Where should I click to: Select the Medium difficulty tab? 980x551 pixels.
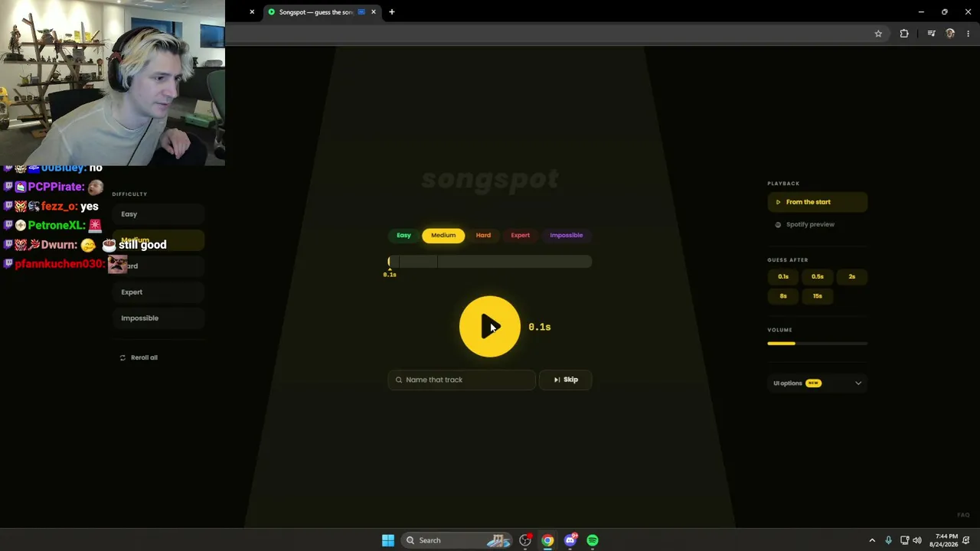(443, 235)
